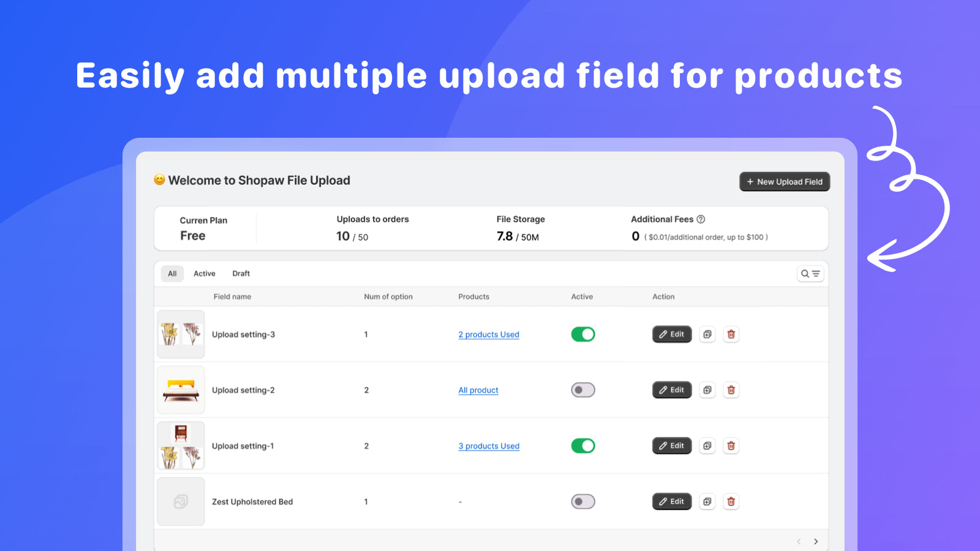Delete Upload setting-1 with the trash icon
This screenshot has width=980, height=551.
click(731, 446)
